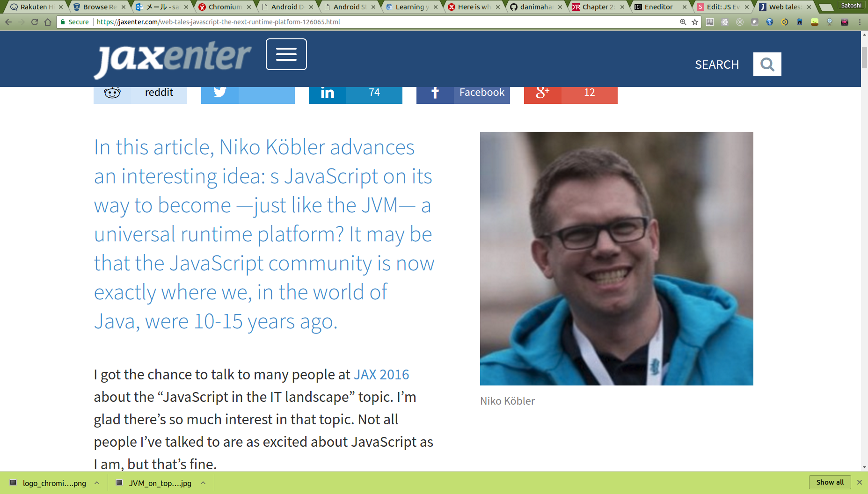Open the JAX 2016 link
This screenshot has height=494, width=868.
(x=381, y=375)
